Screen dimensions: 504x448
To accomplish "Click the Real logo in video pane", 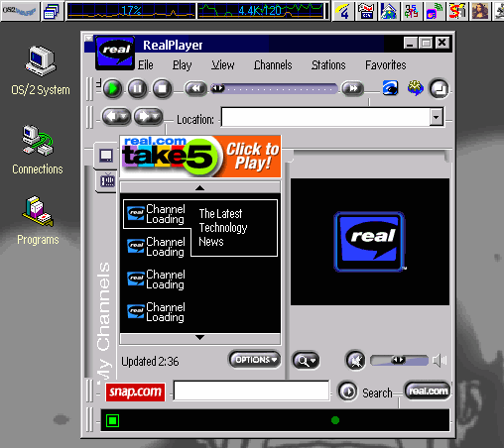I will 370,242.
